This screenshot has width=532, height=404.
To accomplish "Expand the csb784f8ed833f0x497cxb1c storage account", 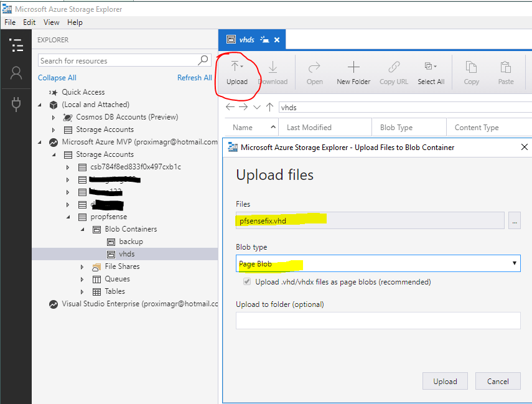I will (x=68, y=167).
